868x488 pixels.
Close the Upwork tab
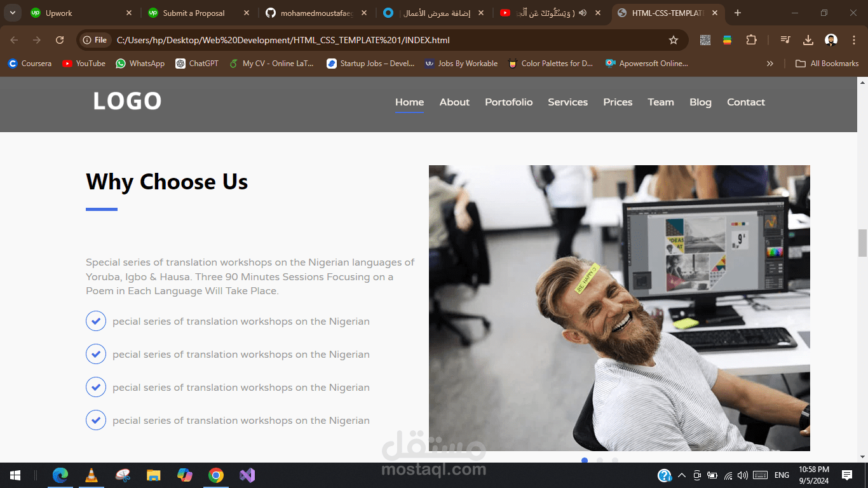[129, 13]
